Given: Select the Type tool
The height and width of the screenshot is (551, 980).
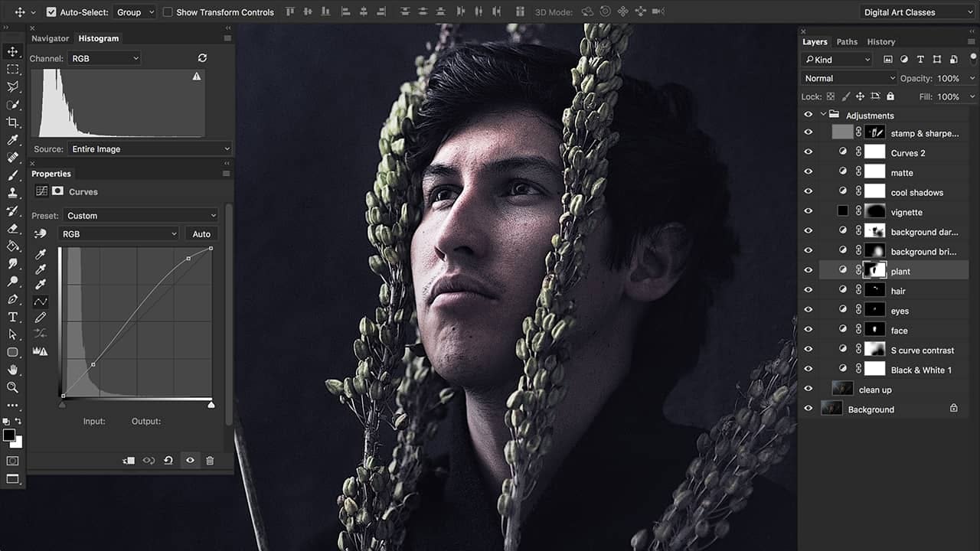Looking at the screenshot, I should coord(11,317).
